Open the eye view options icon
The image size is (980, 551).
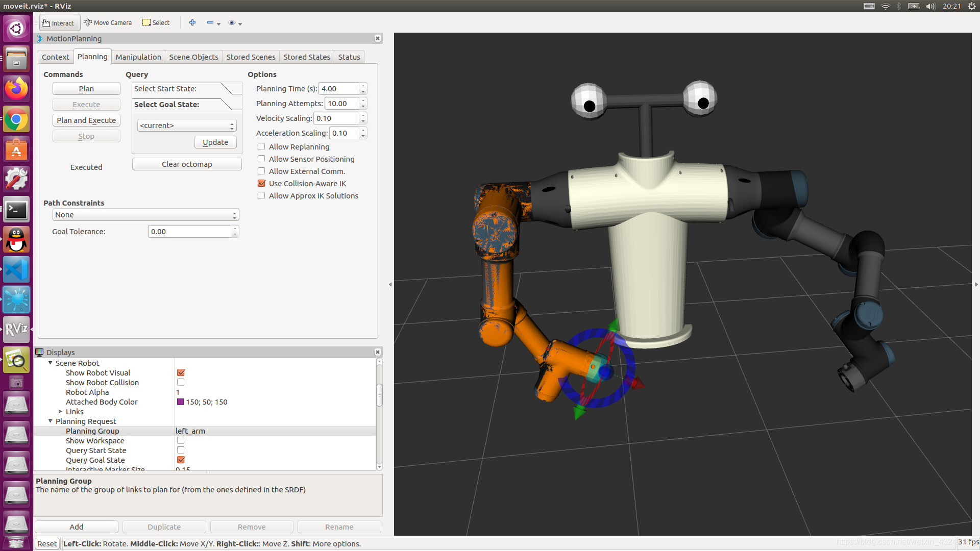[232, 22]
